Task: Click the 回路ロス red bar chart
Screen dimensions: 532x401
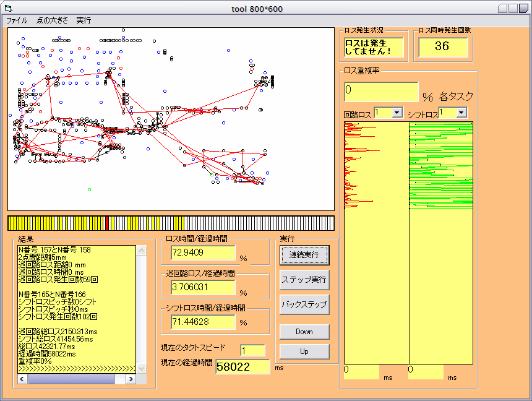Action: pos(377,243)
